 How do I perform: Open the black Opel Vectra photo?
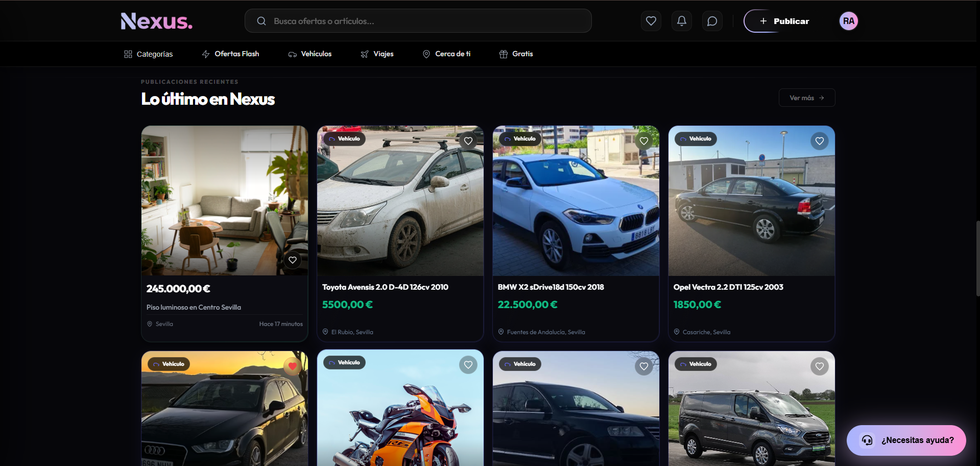pyautogui.click(x=752, y=201)
